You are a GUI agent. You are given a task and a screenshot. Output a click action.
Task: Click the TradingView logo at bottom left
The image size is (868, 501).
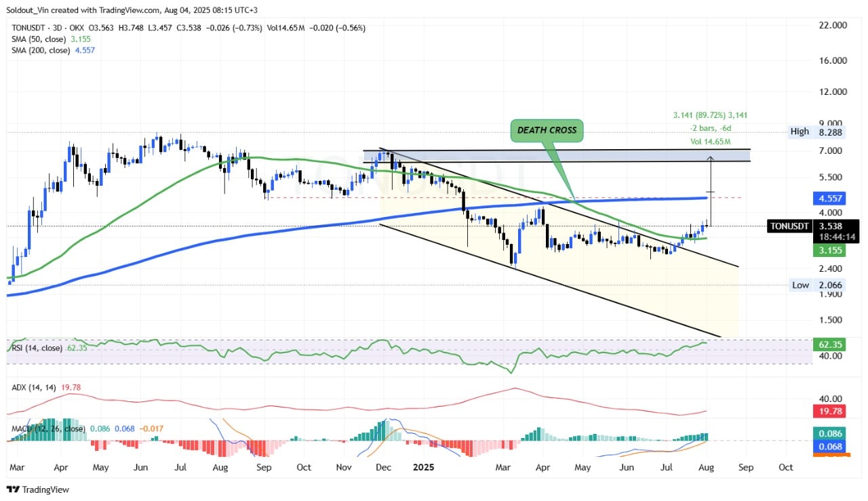tap(38, 489)
